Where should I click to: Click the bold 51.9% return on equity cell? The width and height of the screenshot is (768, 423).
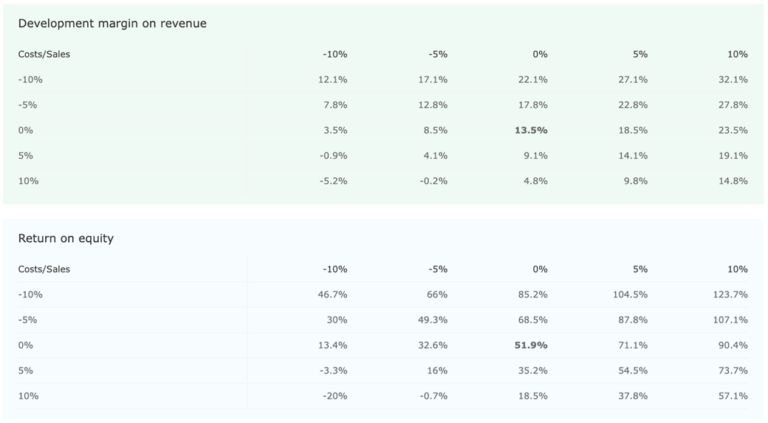(531, 345)
